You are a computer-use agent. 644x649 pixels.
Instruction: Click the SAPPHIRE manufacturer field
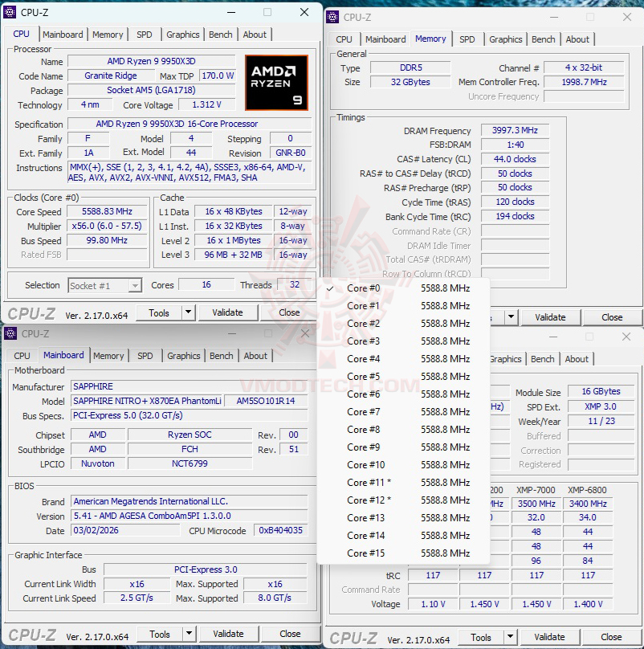tap(190, 386)
